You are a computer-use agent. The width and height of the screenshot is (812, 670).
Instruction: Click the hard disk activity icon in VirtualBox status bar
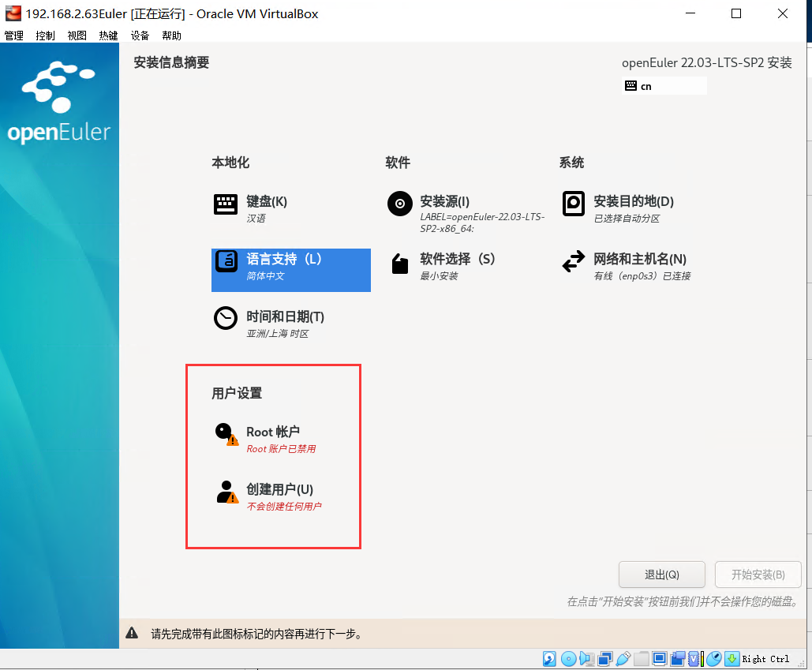[x=549, y=659]
